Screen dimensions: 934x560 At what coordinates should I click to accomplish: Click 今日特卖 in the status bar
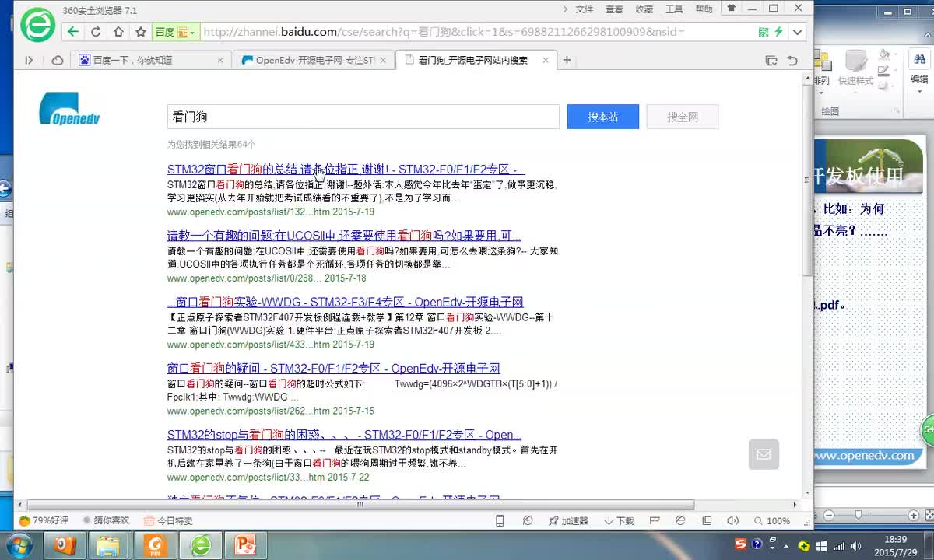pyautogui.click(x=168, y=520)
